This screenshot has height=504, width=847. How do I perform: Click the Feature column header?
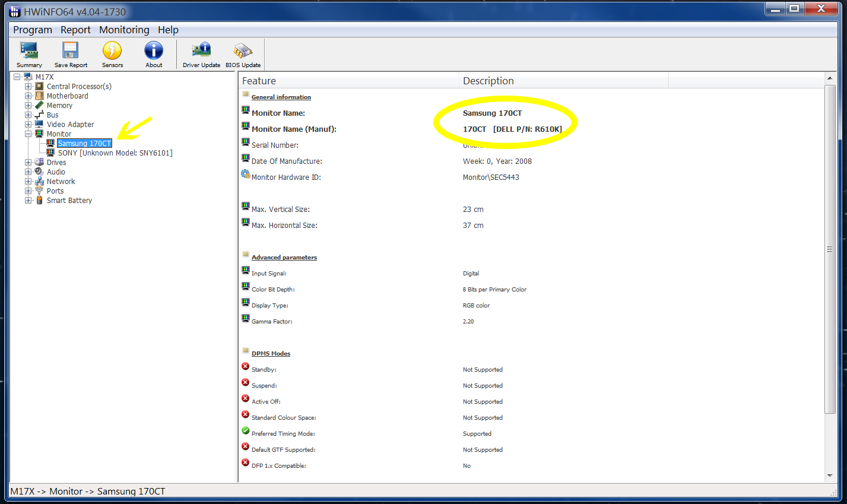[349, 81]
